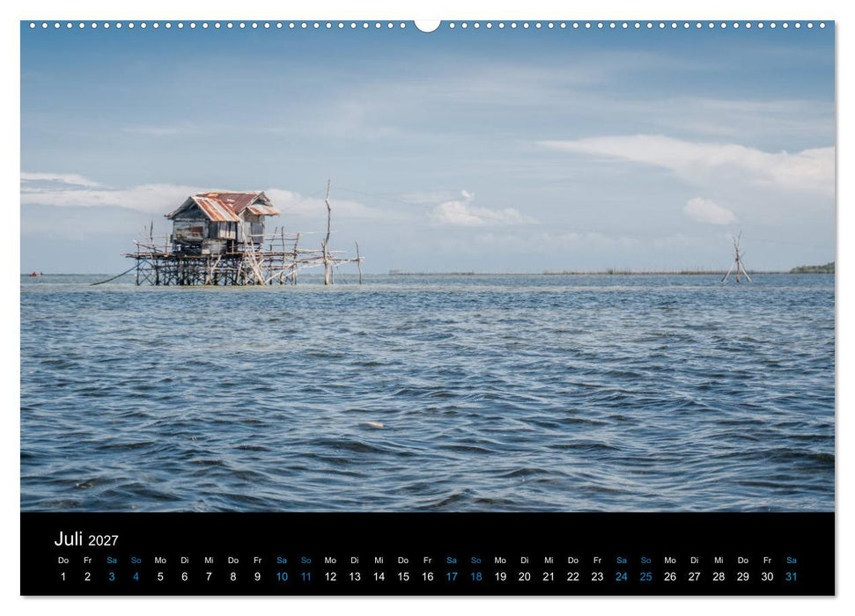Select date 15 in the calendar row

(403, 576)
